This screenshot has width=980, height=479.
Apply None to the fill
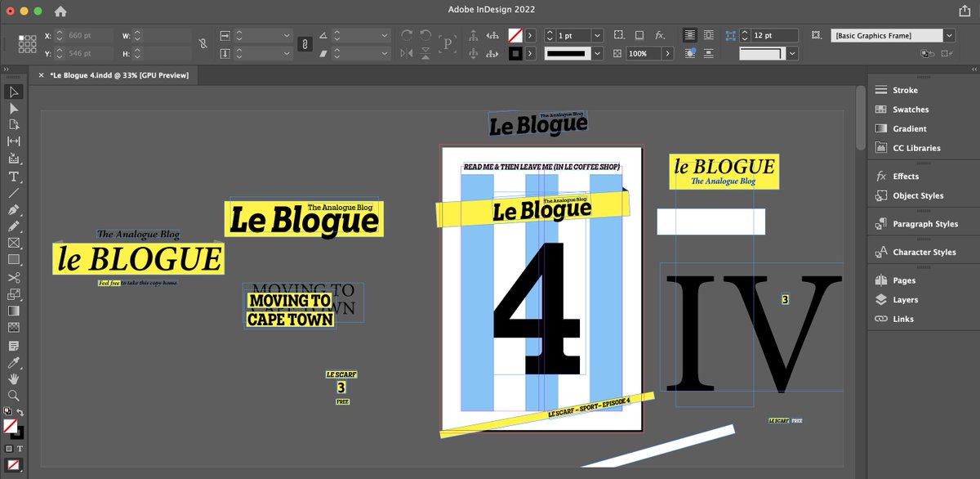tap(14, 465)
